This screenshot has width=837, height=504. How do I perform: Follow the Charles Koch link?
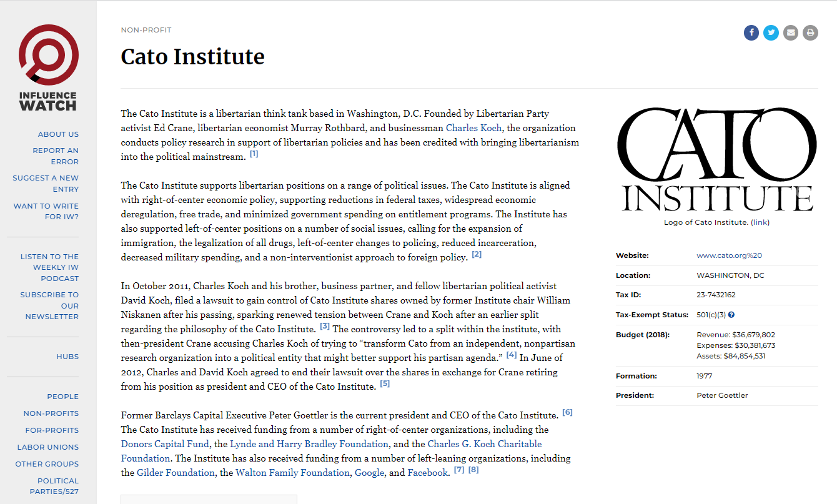click(x=474, y=128)
